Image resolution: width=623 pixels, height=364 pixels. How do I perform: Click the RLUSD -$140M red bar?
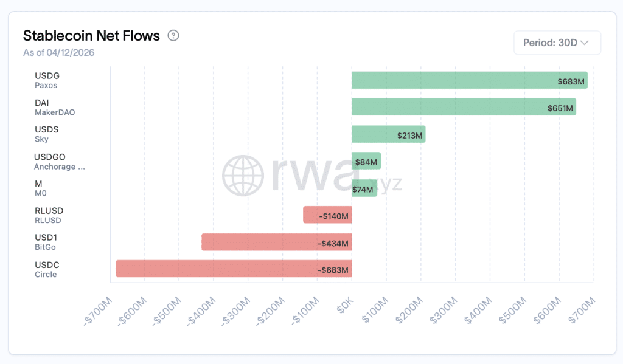tap(327, 215)
